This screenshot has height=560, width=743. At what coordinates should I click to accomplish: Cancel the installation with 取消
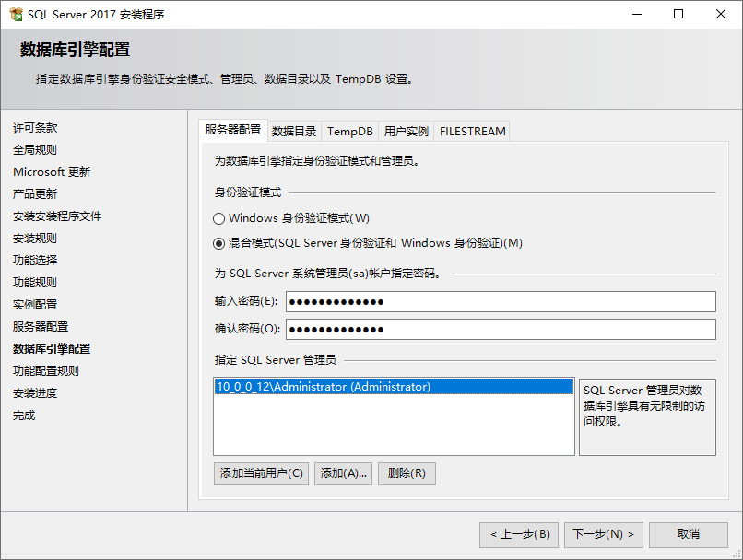689,534
